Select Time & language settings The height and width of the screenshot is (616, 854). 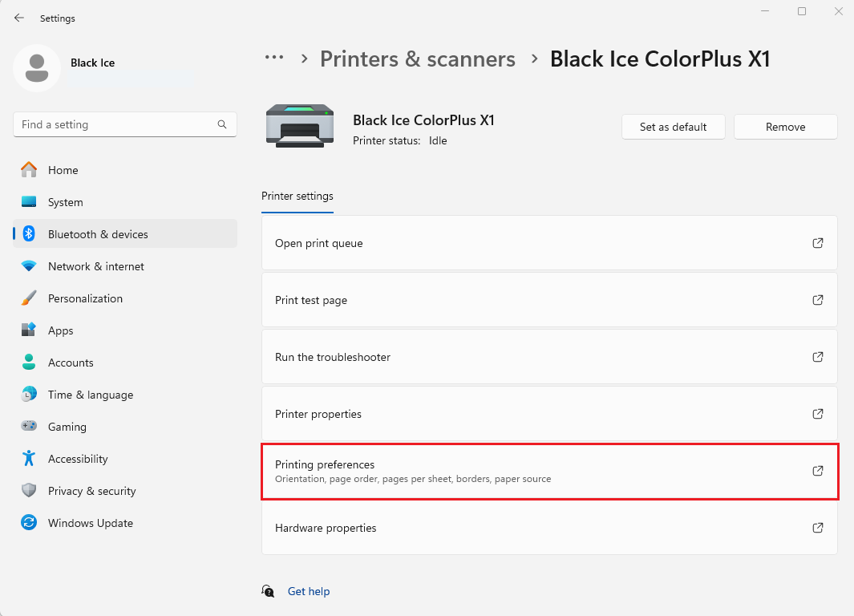tap(90, 395)
